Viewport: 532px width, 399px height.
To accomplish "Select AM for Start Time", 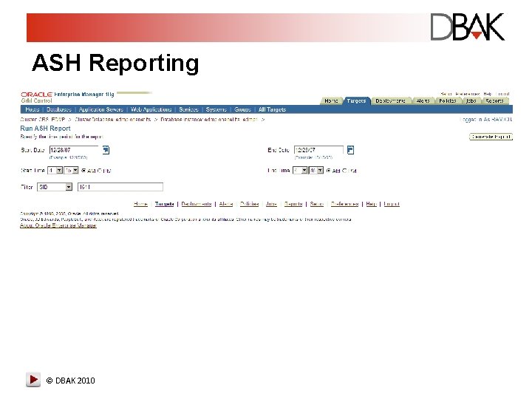I will coord(83,171).
